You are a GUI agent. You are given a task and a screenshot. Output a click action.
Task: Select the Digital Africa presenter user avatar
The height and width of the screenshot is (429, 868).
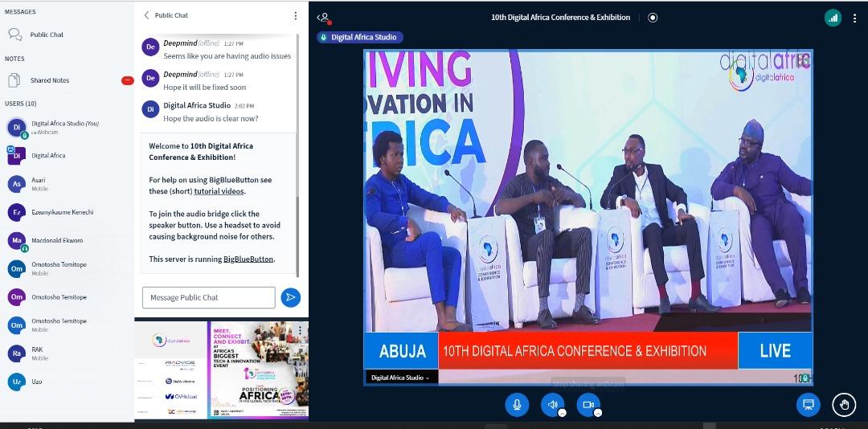point(17,156)
